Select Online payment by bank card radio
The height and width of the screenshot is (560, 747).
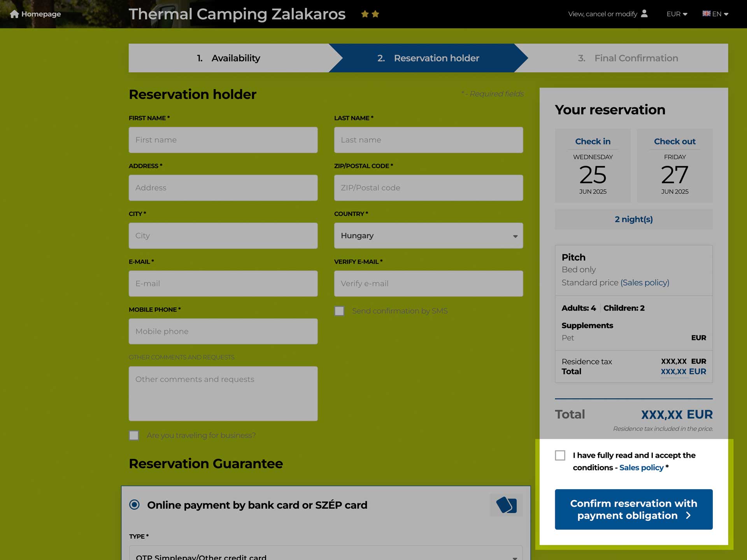[134, 505]
